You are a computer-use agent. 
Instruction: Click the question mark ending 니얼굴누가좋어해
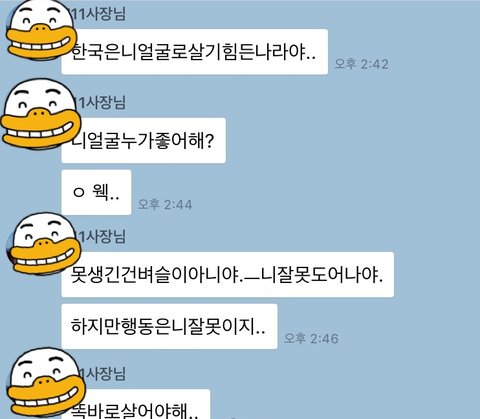point(208,141)
